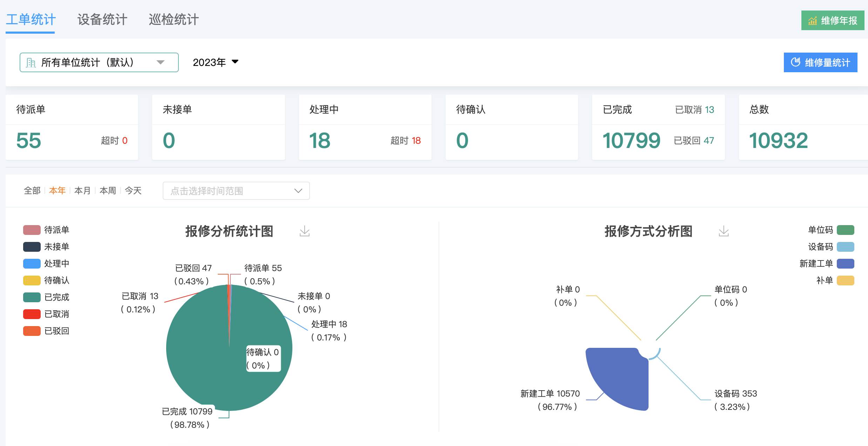Click the building icon in unit selector
Screen dimensions: 868x446
coord(31,62)
